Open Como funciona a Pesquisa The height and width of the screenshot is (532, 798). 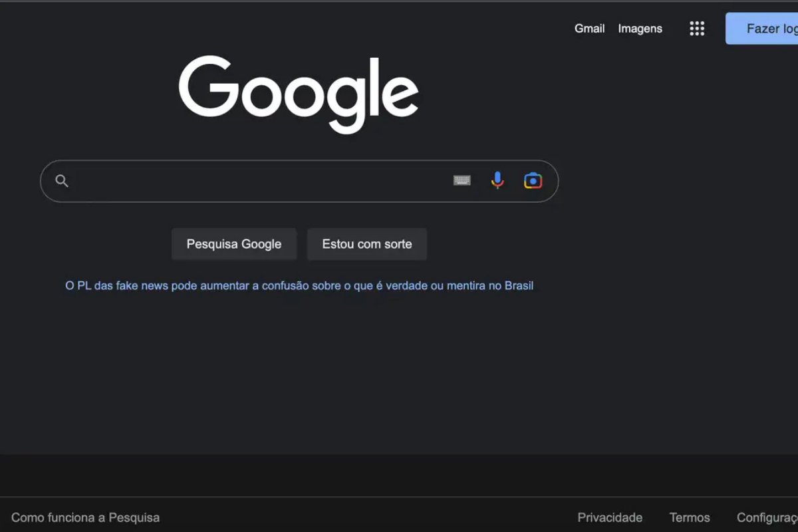point(85,517)
